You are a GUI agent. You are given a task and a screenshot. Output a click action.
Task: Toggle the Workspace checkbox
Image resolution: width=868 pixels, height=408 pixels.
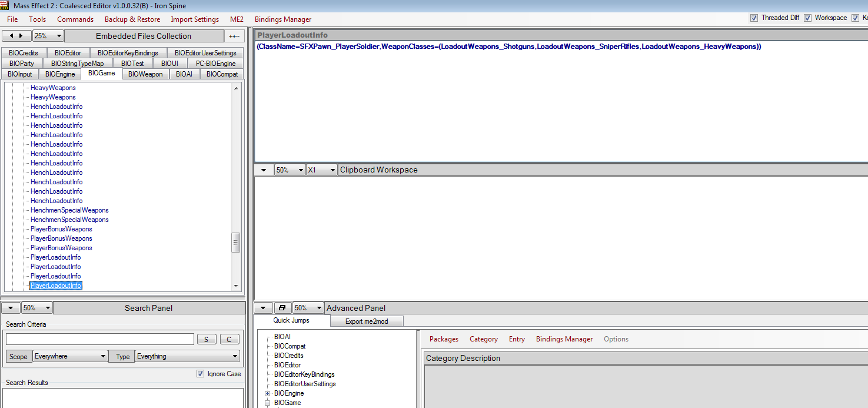[807, 18]
